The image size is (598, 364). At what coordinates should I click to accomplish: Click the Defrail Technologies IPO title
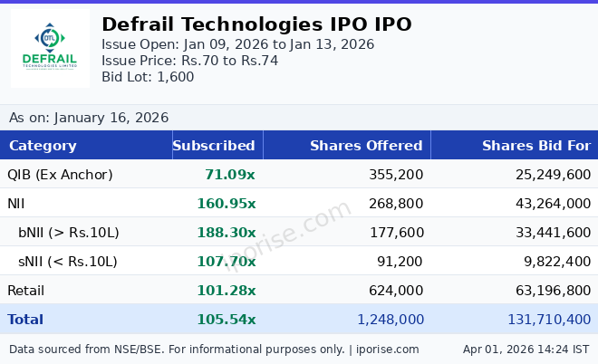click(256, 24)
